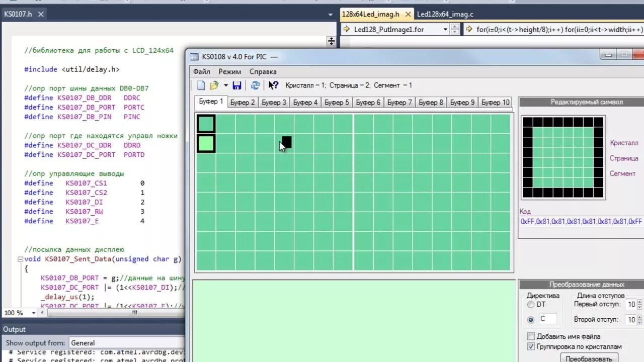Switch to the Буфер 10 tab
Image resolution: width=644 pixels, height=362 pixels.
click(x=495, y=103)
